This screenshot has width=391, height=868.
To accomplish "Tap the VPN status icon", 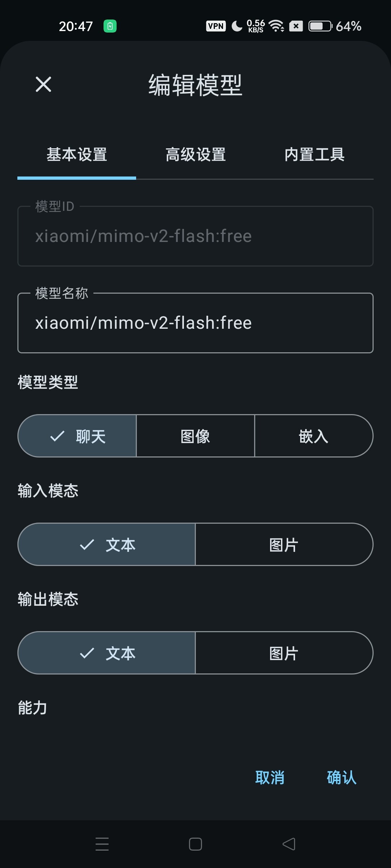I will pos(216,26).
